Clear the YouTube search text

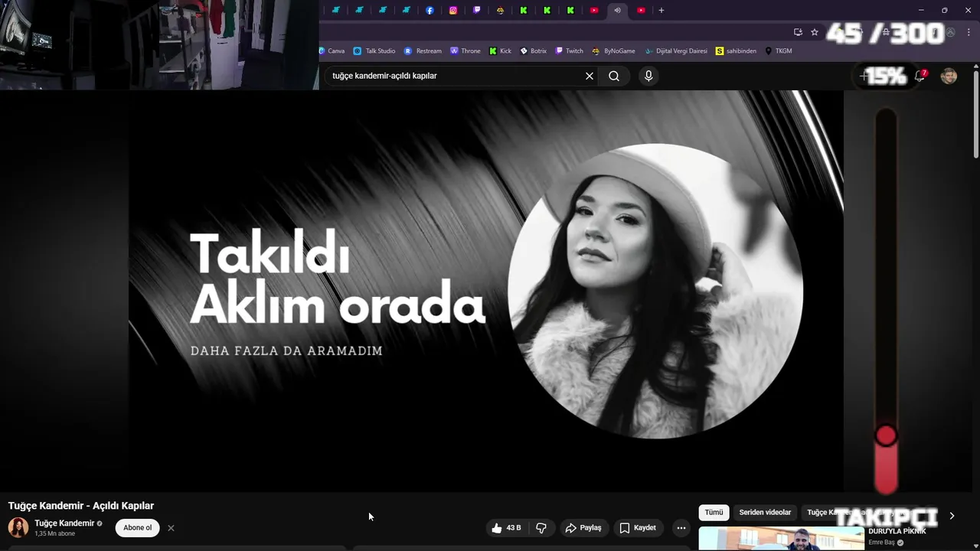click(x=590, y=76)
